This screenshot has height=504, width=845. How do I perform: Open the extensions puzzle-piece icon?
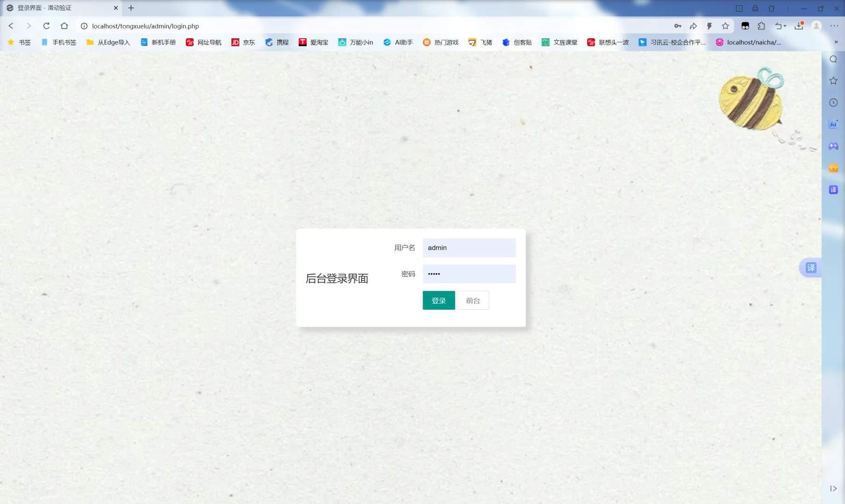click(762, 26)
